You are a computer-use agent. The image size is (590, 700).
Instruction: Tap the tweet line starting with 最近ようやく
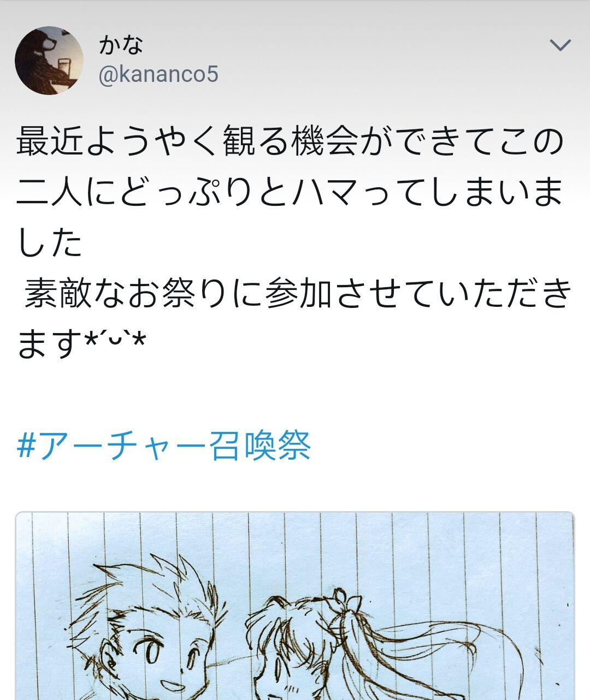click(x=290, y=141)
